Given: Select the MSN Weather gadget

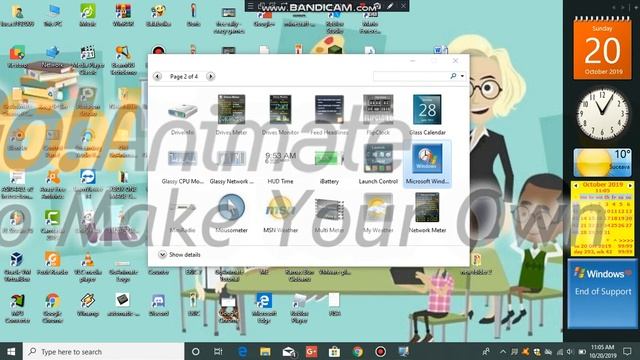Looking at the screenshot, I should 280,213.
